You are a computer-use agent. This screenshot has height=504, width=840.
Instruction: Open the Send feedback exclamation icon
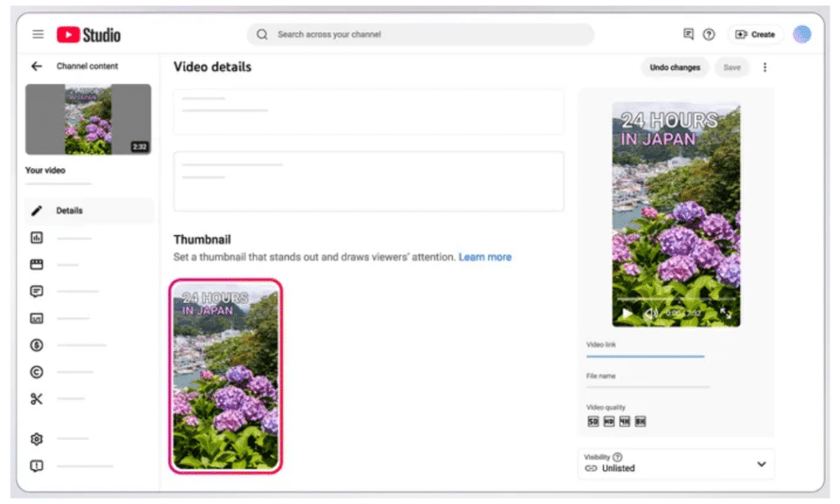(36, 465)
